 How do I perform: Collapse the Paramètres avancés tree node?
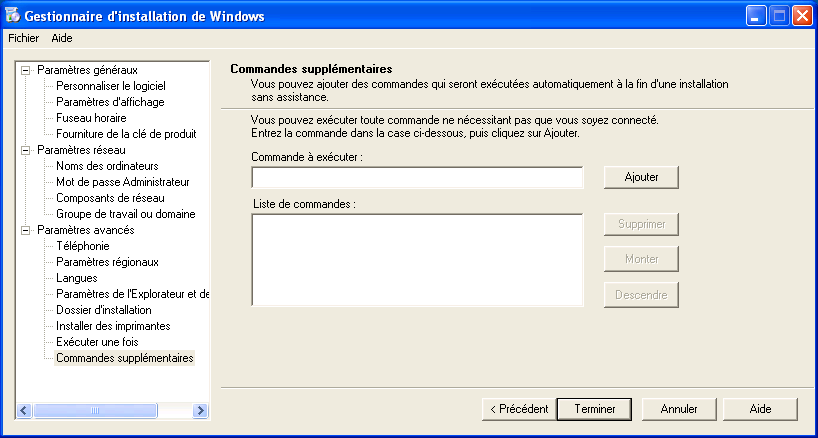pyautogui.click(x=25, y=230)
